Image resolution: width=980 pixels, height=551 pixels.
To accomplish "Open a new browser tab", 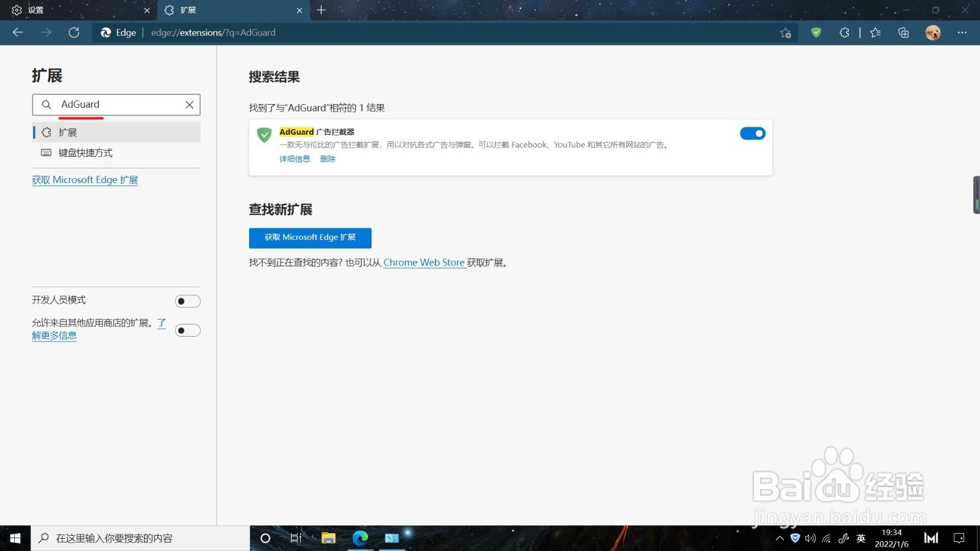I will point(321,10).
